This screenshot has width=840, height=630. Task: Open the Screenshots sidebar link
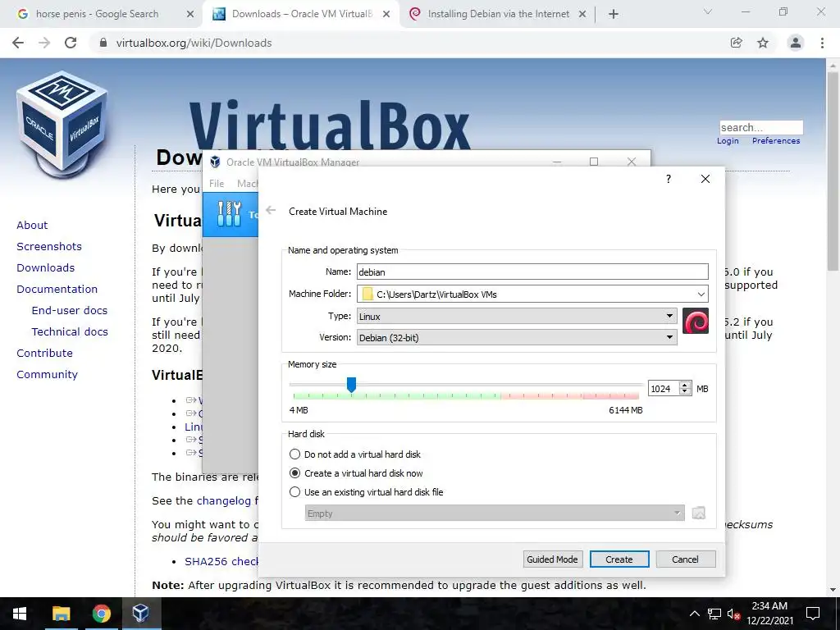coord(49,246)
